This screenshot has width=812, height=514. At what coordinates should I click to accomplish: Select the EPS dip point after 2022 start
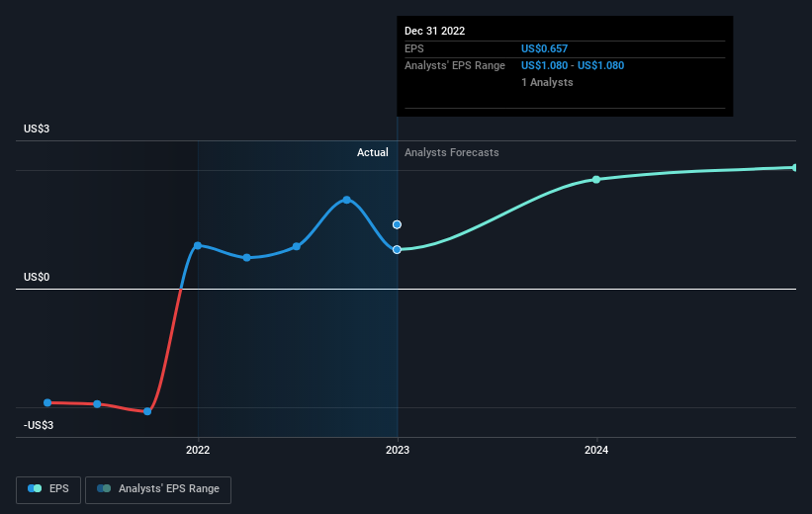[x=247, y=258]
